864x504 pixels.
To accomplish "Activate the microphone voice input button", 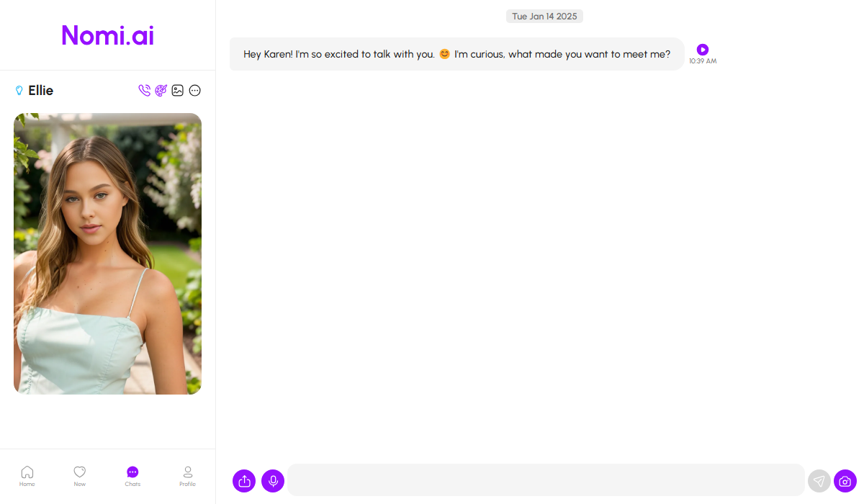I will (x=273, y=481).
